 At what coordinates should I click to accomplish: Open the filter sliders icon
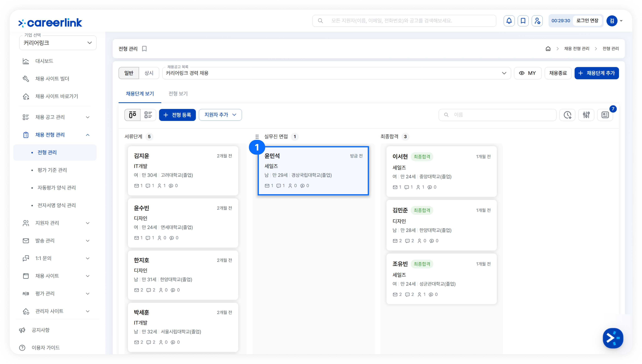click(x=586, y=115)
